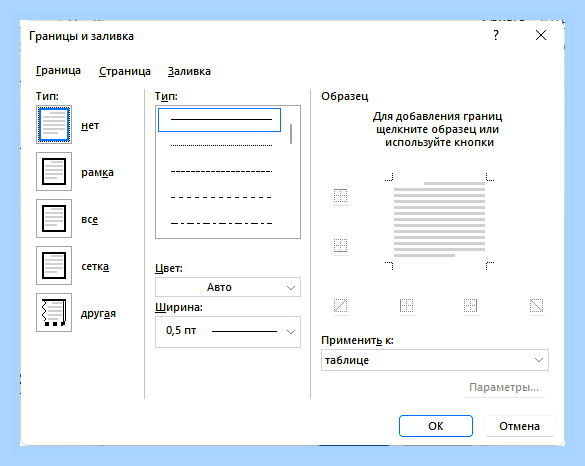Screen dimensions: 585x466
Task: Open the Применить к dropdown
Action: (x=435, y=360)
